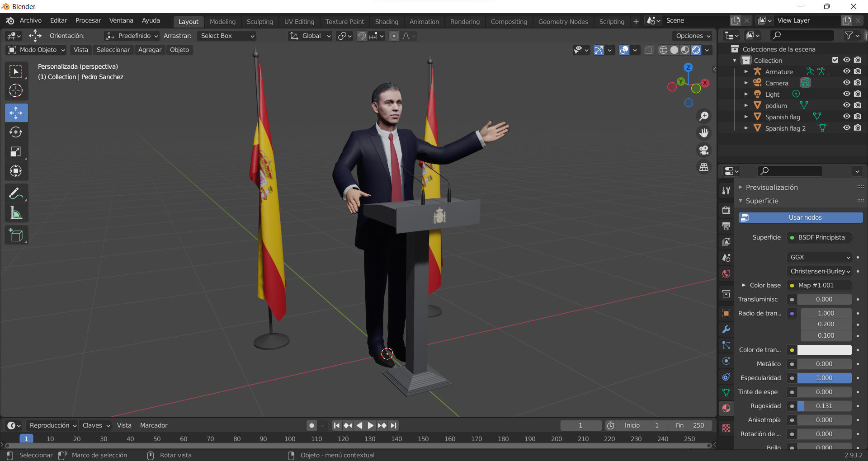
Task: Open the Texture properties tab
Action: tap(726, 428)
